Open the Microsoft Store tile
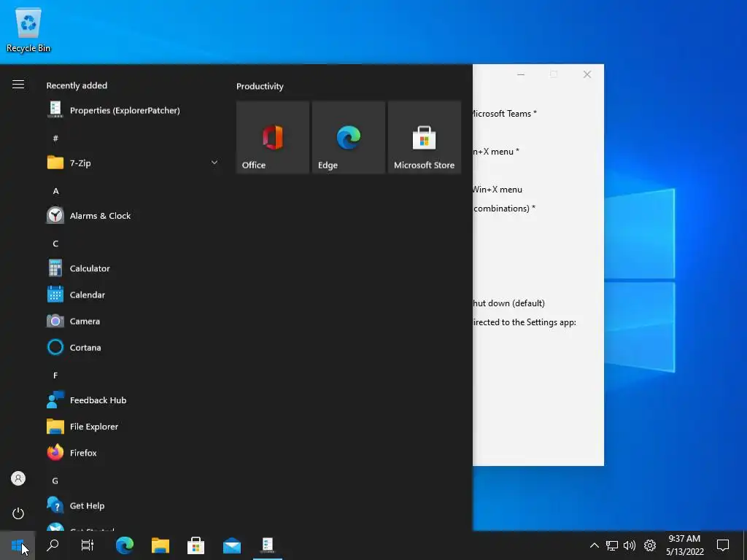The height and width of the screenshot is (560, 747). click(x=425, y=137)
